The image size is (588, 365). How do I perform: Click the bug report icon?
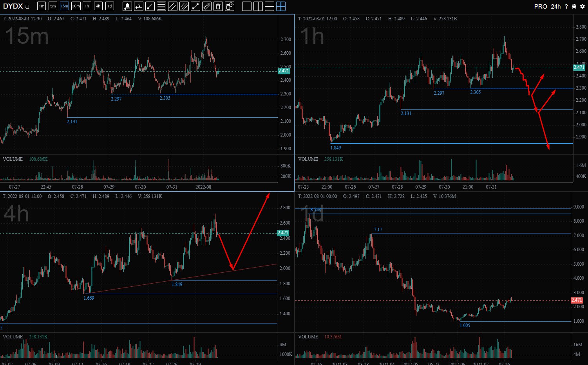tap(574, 6)
